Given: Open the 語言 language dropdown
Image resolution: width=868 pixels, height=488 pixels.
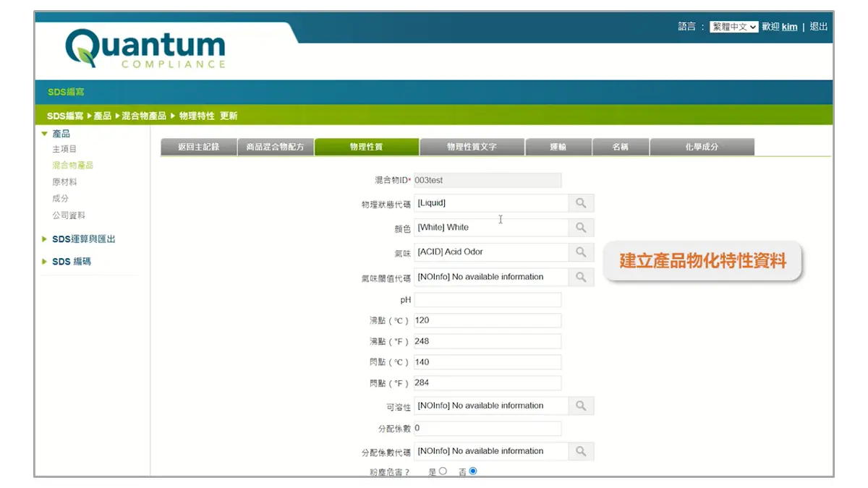Looking at the screenshot, I should (x=733, y=27).
